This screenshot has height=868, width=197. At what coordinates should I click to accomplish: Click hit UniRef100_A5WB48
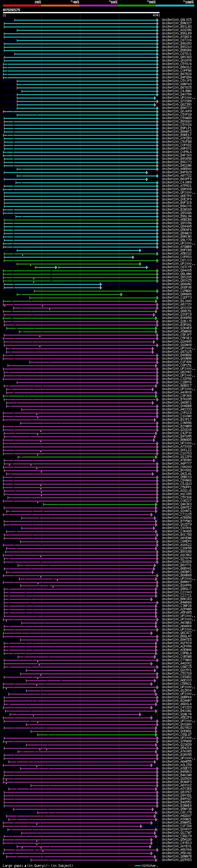(x=177, y=331)
